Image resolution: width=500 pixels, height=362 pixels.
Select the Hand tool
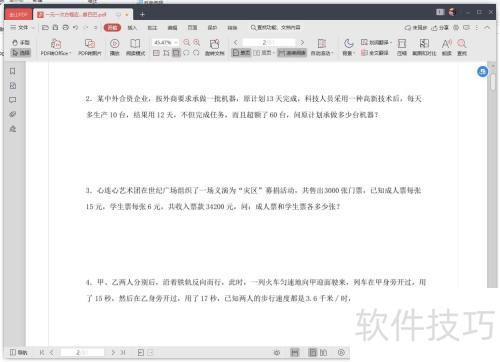pyautogui.click(x=20, y=43)
